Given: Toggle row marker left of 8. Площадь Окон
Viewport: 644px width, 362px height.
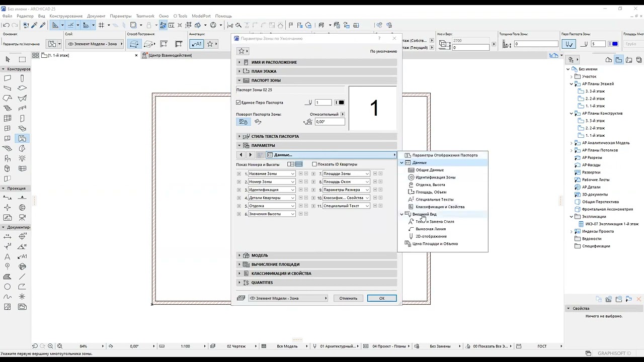Looking at the screenshot, I should coord(313,182).
